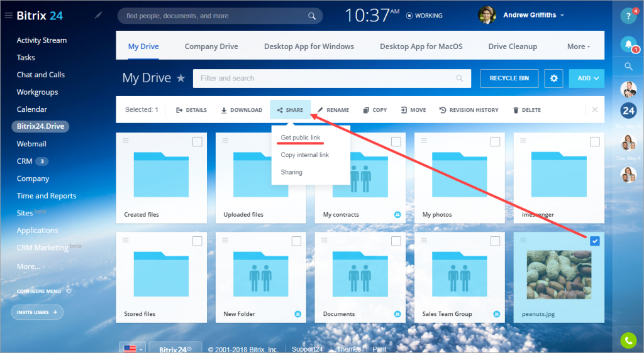Image resolution: width=644 pixels, height=353 pixels.
Task: Click the Share toolbar button
Action: click(290, 110)
